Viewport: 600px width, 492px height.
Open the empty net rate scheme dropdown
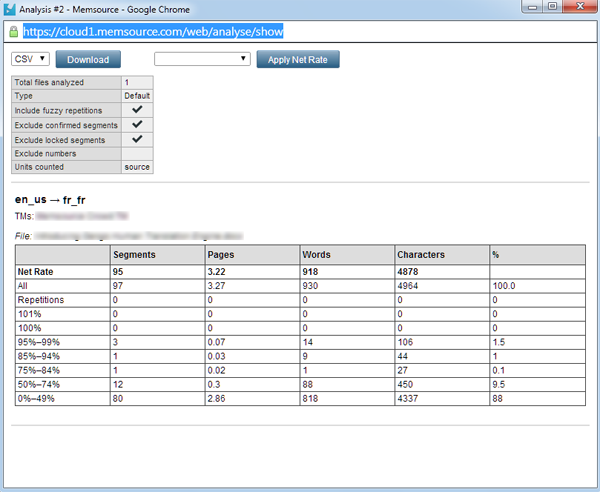pyautogui.click(x=202, y=59)
